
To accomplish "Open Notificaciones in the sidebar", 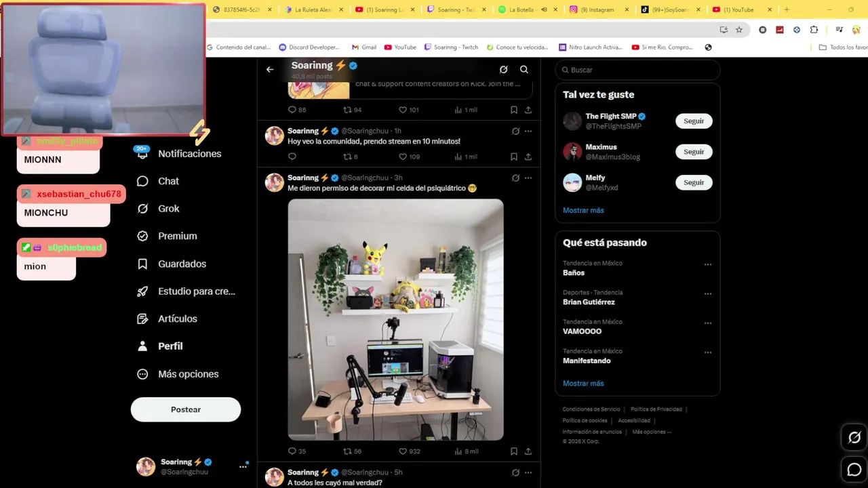I will [x=179, y=154].
